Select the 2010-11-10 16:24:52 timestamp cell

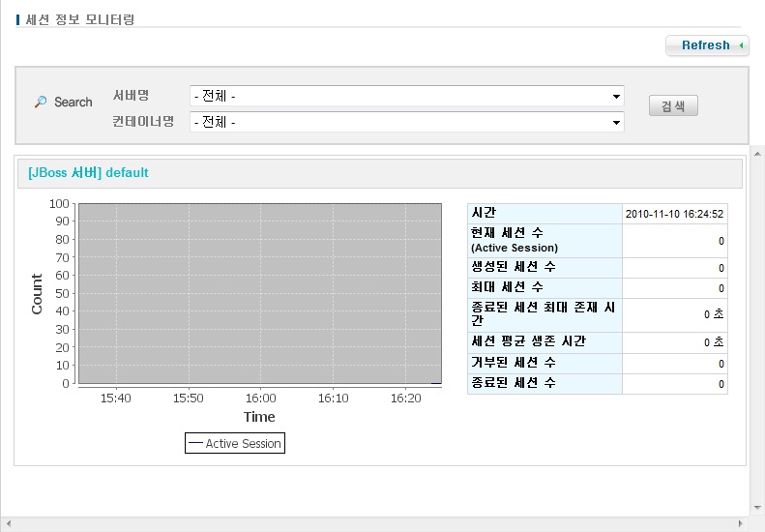point(674,214)
